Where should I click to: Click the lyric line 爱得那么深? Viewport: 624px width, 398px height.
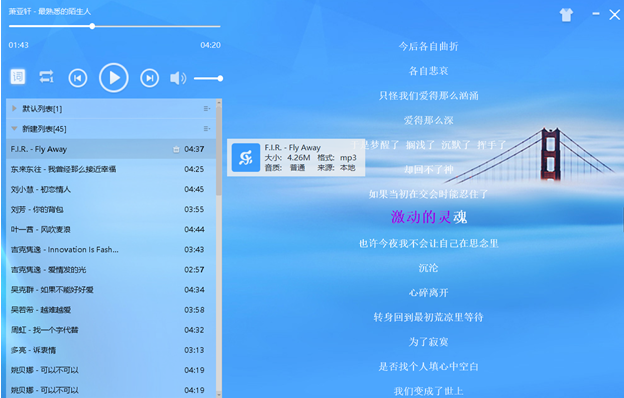tap(429, 120)
